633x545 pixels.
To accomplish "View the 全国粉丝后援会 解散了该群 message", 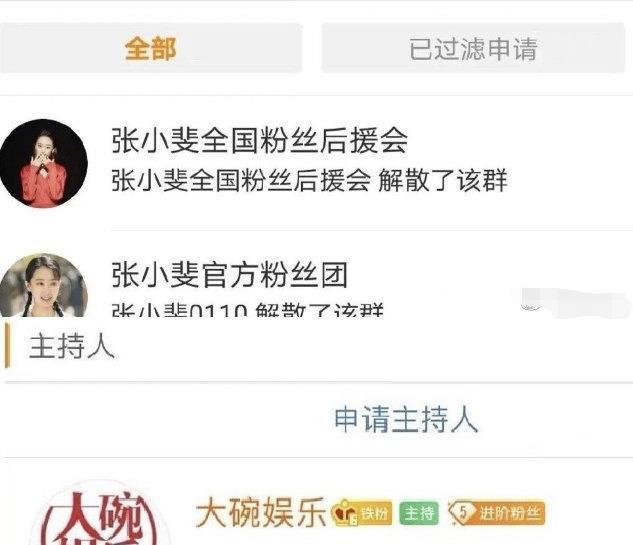I will tap(309, 180).
